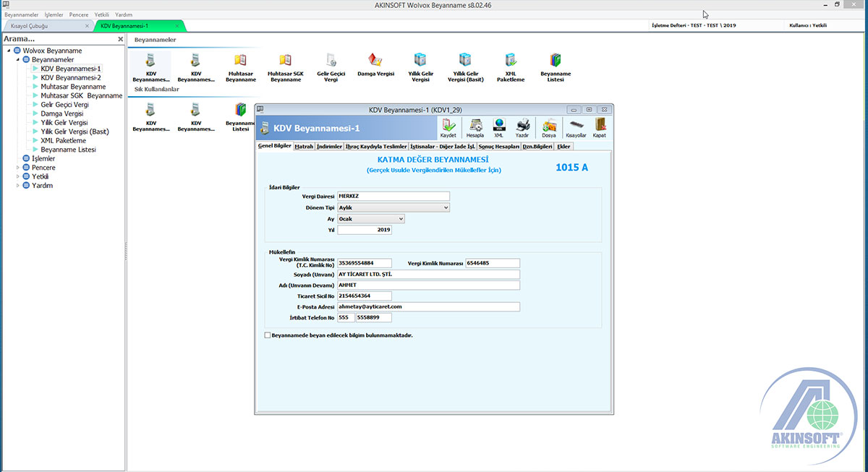Click the Kısayollar shortcuts icon

click(576, 126)
